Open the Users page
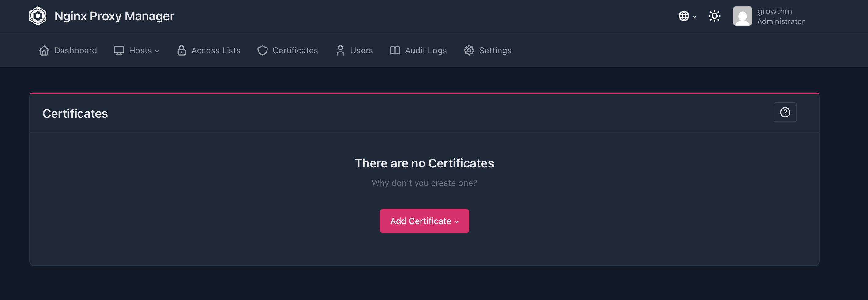This screenshot has width=868, height=300. [361, 50]
